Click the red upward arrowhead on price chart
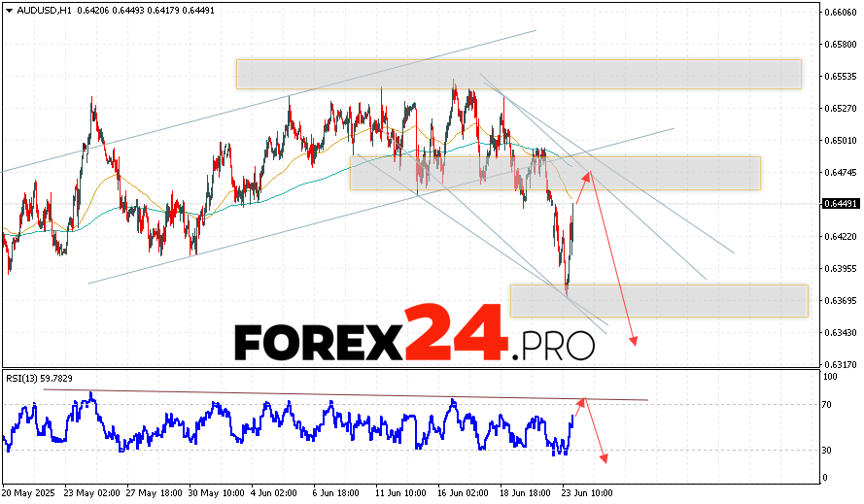The image size is (864, 504). point(589,175)
